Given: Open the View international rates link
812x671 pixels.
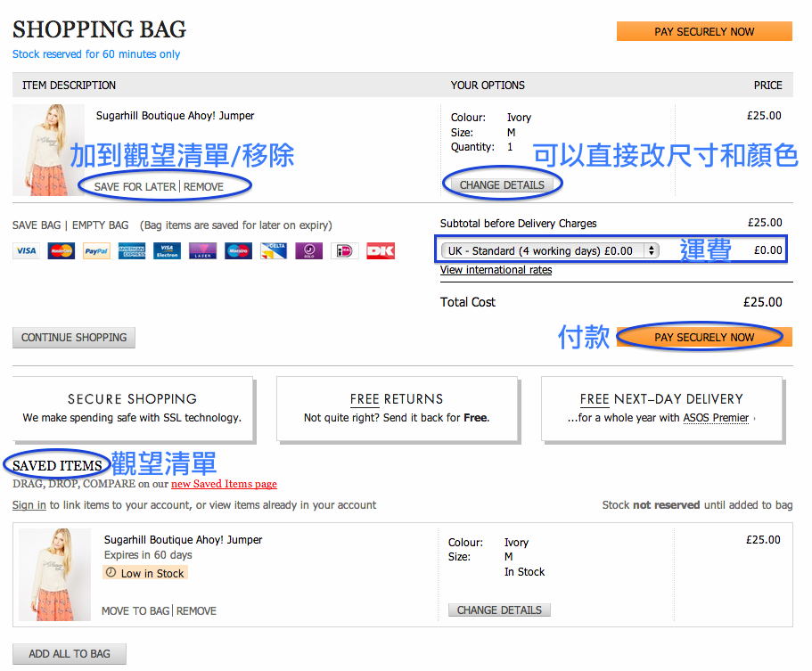Looking at the screenshot, I should (x=496, y=270).
